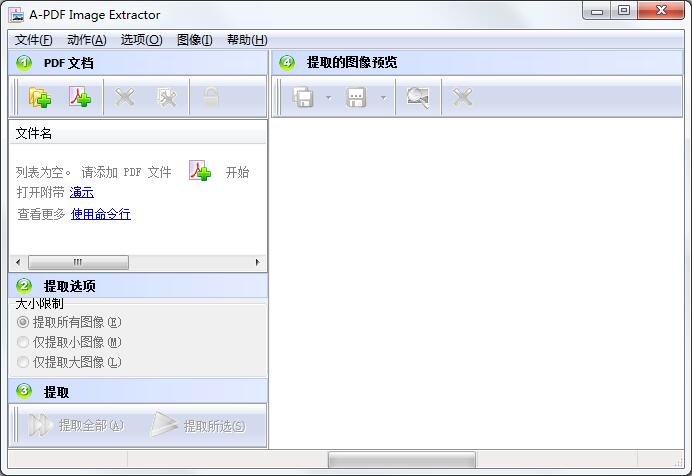Expand the save image dropdown arrow

pyautogui.click(x=382, y=98)
